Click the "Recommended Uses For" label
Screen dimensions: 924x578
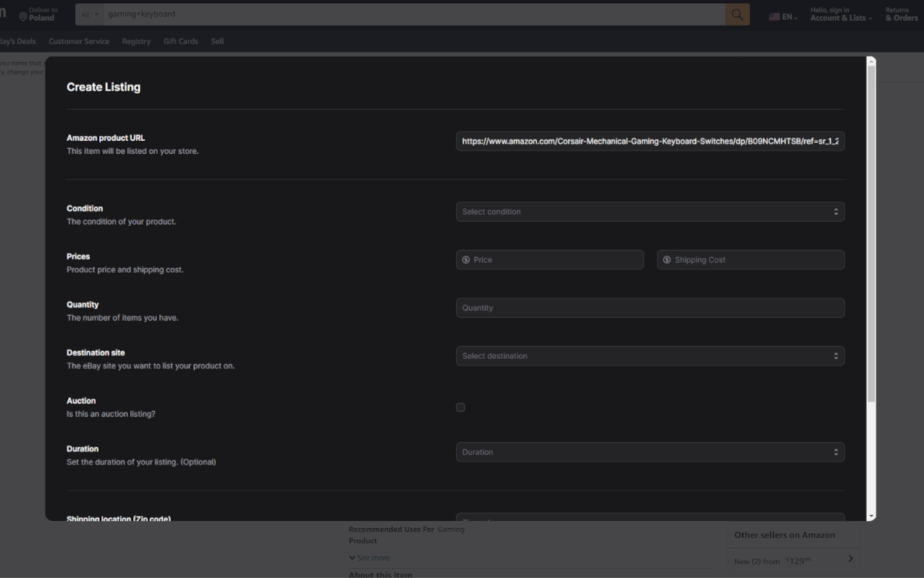pos(392,530)
